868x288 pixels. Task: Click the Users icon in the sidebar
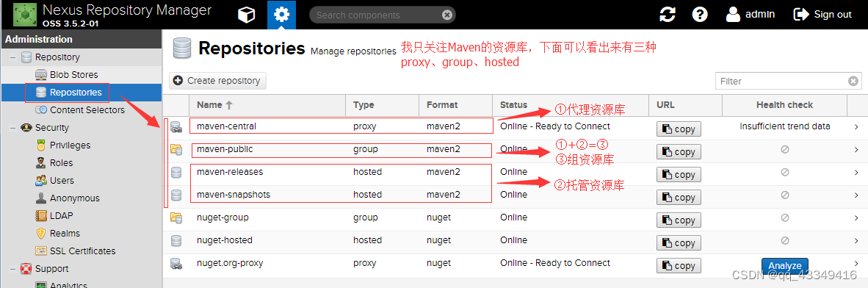pos(40,181)
